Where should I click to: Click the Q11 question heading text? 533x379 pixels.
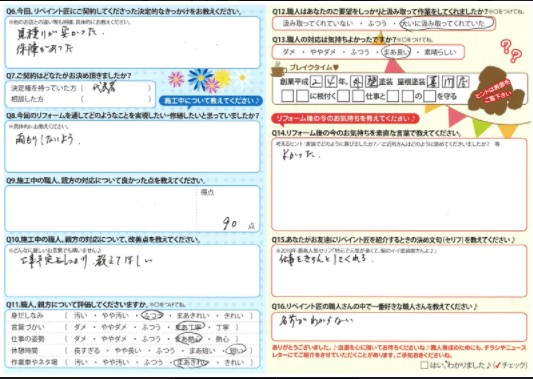(x=77, y=304)
